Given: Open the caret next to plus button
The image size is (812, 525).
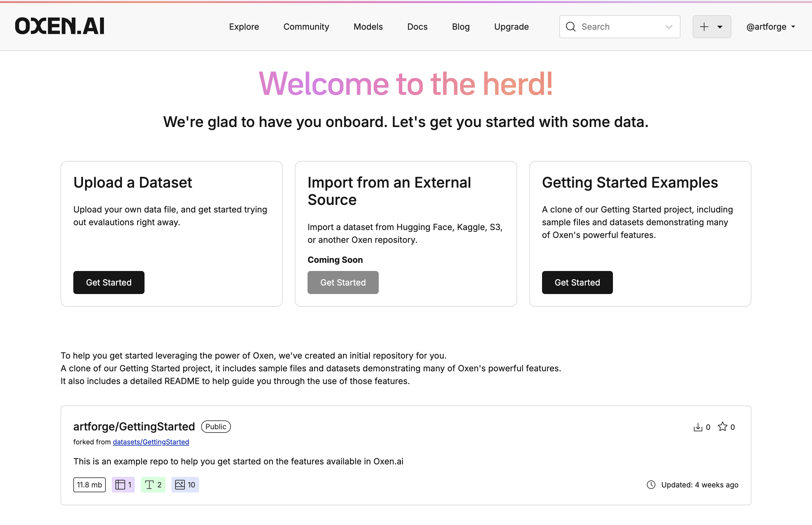Looking at the screenshot, I should coord(720,27).
